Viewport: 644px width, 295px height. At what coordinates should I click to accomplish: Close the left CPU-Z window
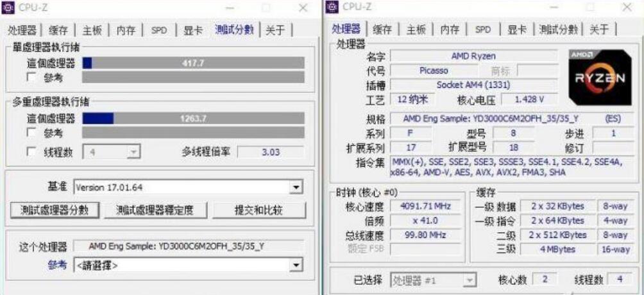click(303, 8)
